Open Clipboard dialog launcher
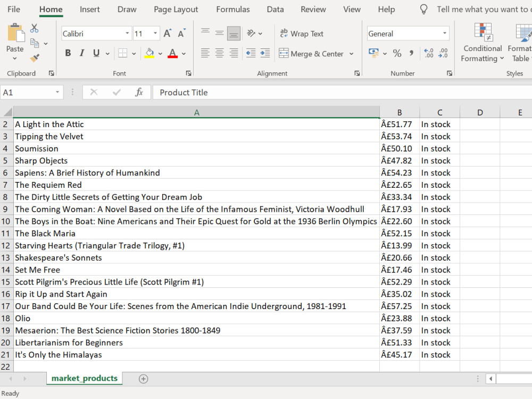 click(x=51, y=73)
